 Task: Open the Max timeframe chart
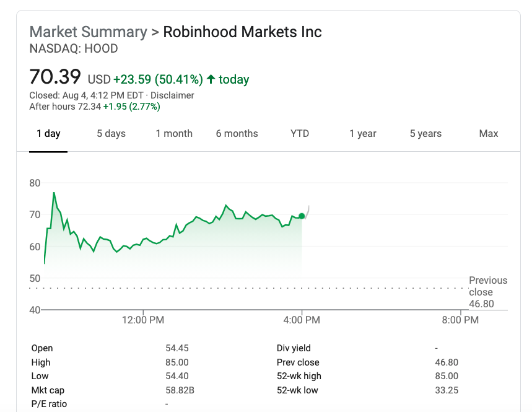(488, 133)
